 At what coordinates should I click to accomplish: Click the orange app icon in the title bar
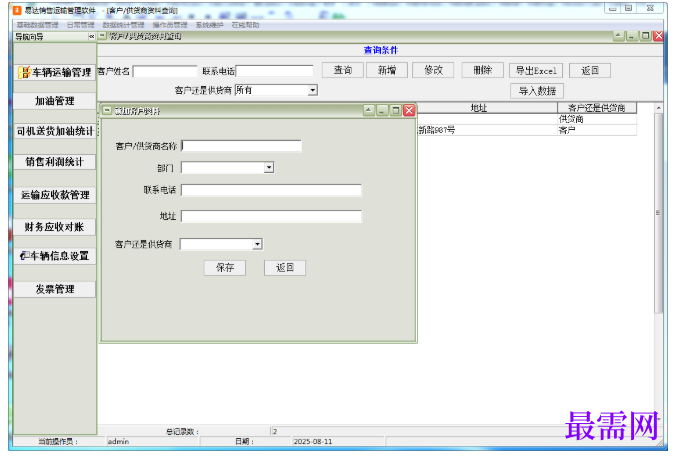click(17, 10)
